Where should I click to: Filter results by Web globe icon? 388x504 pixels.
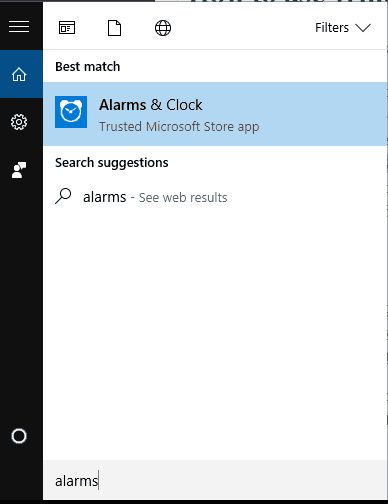[x=163, y=28]
